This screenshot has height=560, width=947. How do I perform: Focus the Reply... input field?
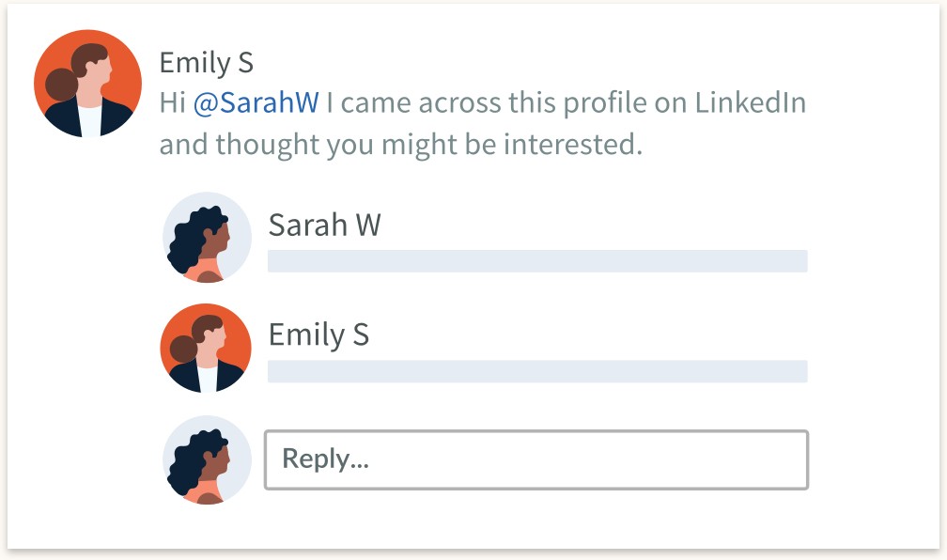pos(536,459)
